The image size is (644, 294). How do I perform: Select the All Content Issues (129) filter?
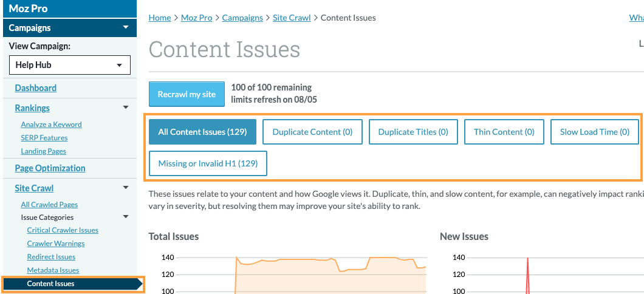[202, 132]
